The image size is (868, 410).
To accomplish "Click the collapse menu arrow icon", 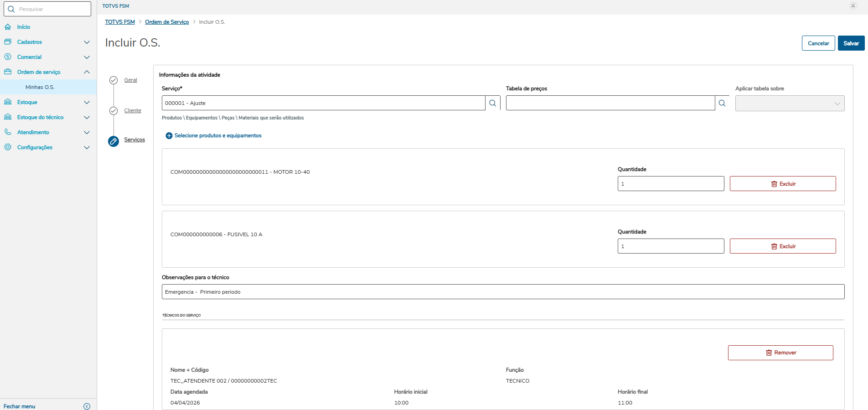I will 87,406.
